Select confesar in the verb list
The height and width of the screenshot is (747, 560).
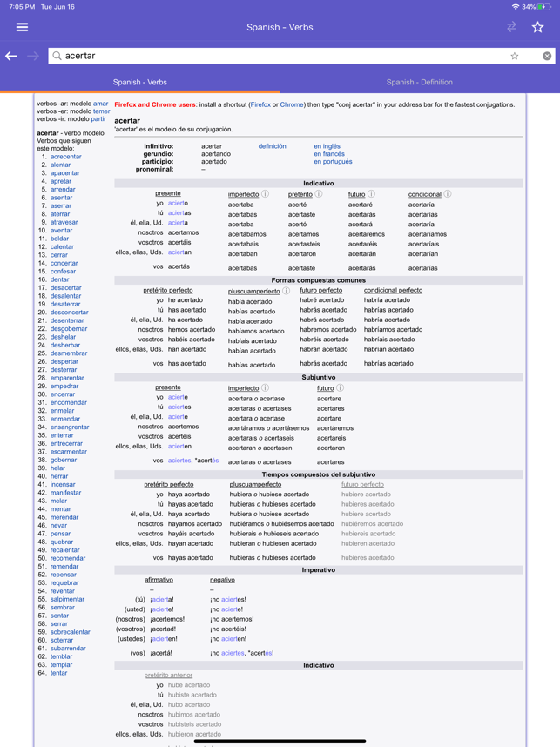(x=63, y=271)
